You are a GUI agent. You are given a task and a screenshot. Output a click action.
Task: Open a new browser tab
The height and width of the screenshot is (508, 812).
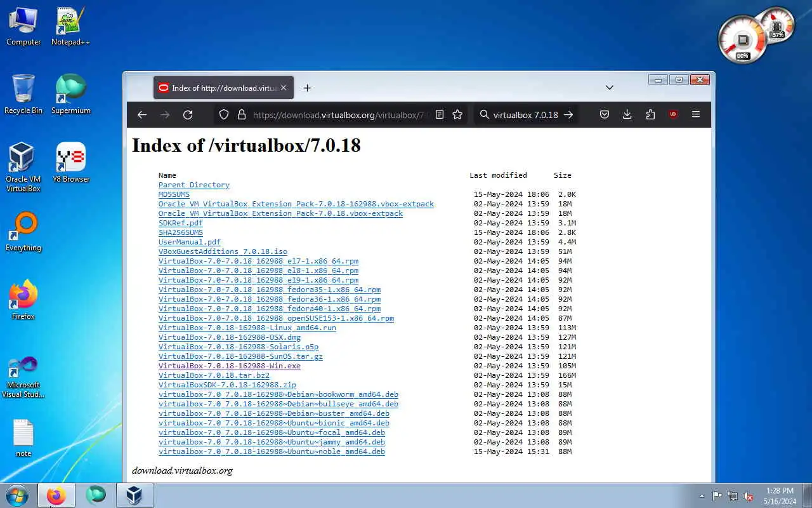coord(307,88)
